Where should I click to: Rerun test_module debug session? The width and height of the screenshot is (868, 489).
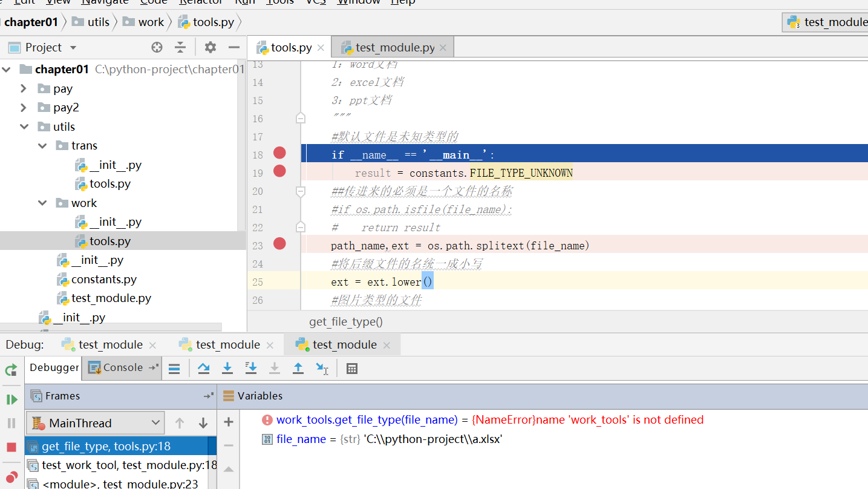[x=11, y=370]
